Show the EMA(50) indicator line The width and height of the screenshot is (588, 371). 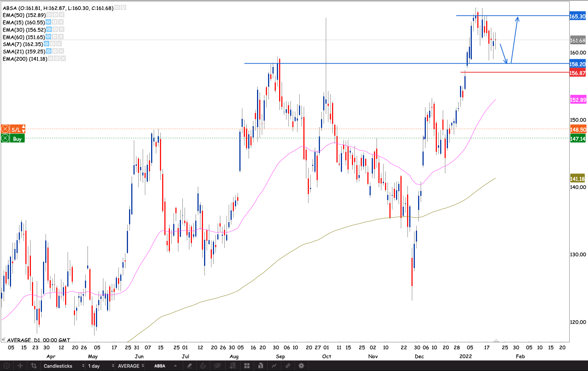point(49,15)
